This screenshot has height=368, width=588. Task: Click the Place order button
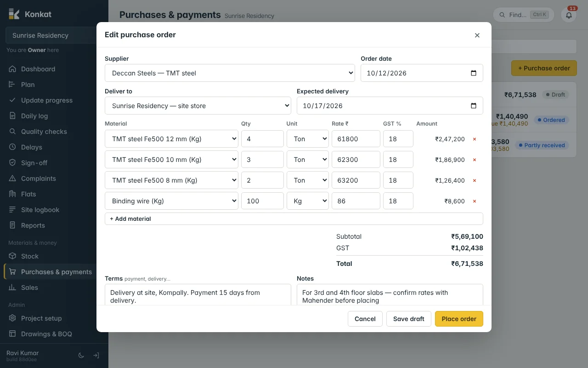[459, 319]
